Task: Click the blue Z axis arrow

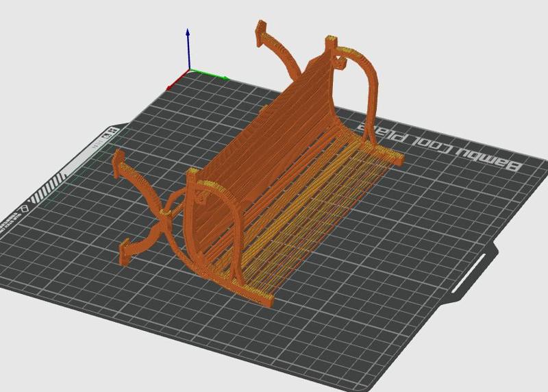Action: pyautogui.click(x=188, y=49)
